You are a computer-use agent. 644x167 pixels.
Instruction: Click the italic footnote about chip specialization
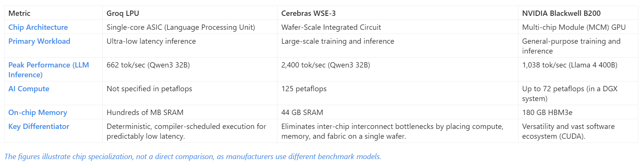(193, 156)
